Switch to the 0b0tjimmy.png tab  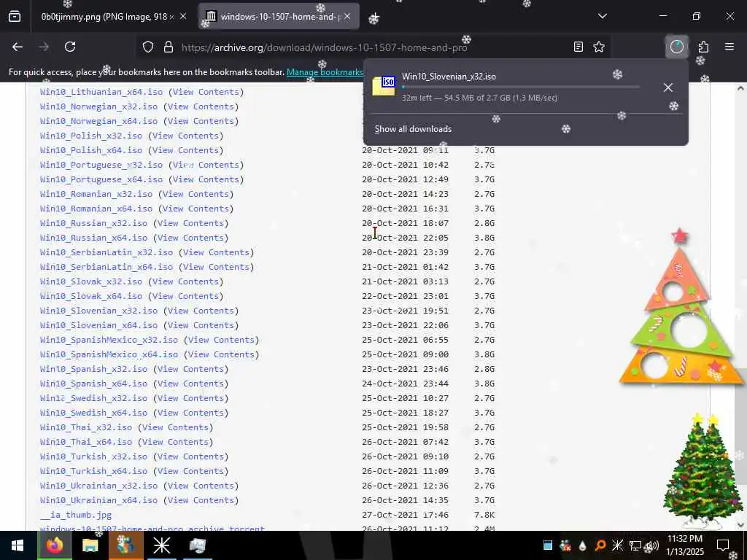tap(104, 17)
